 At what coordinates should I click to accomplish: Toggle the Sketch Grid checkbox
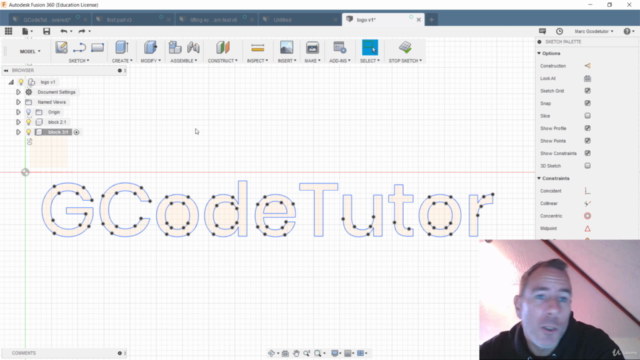point(587,91)
